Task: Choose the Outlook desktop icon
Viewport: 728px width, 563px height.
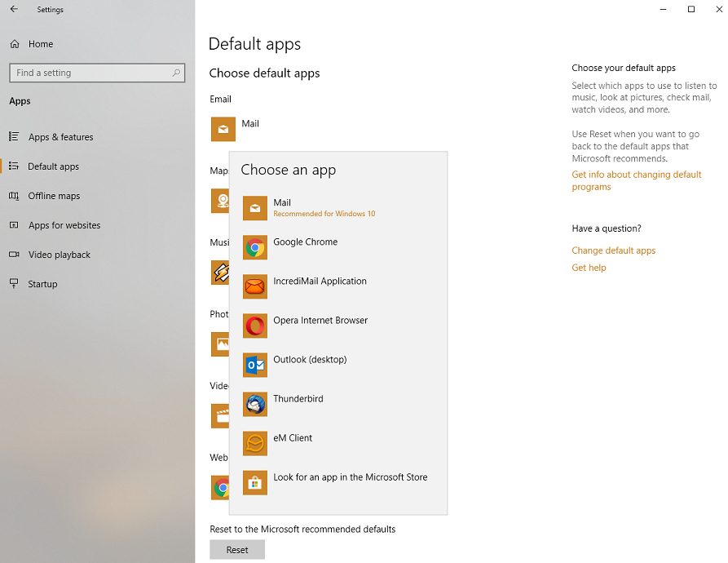Action: [x=255, y=365]
